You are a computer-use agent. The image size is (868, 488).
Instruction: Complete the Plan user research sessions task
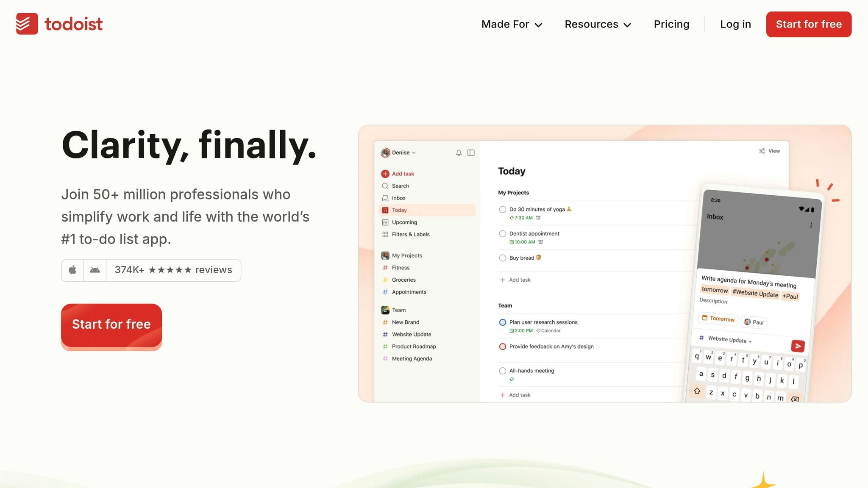[502, 322]
